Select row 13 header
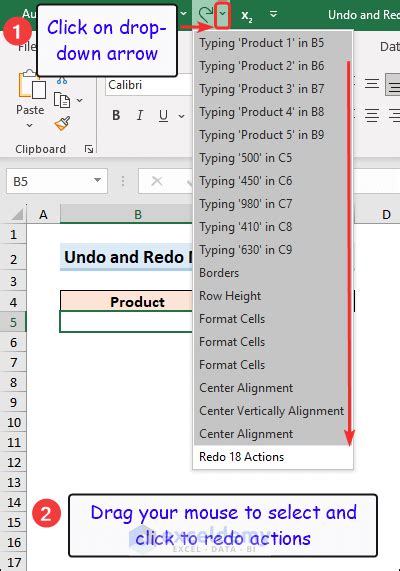This screenshot has height=571, width=400. 13,482
